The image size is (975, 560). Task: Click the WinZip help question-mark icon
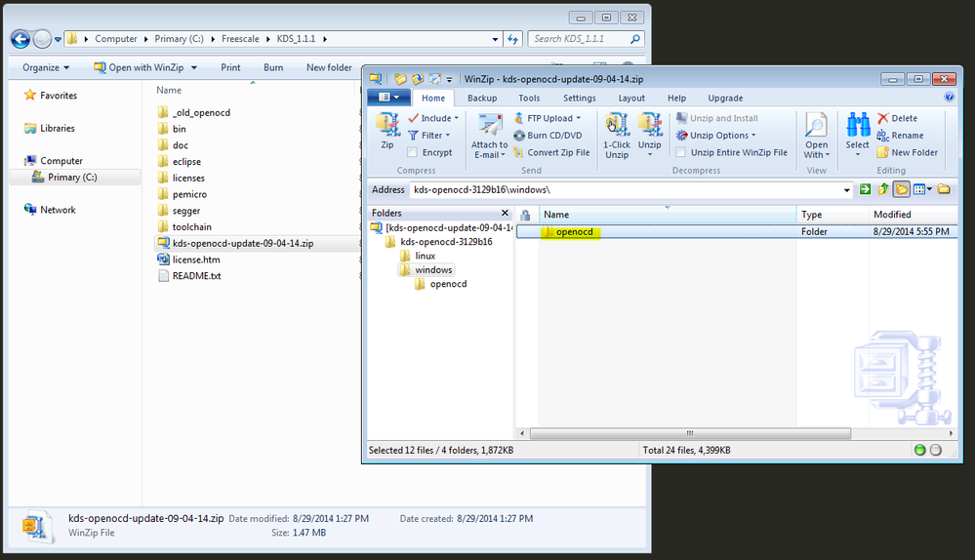(x=949, y=97)
